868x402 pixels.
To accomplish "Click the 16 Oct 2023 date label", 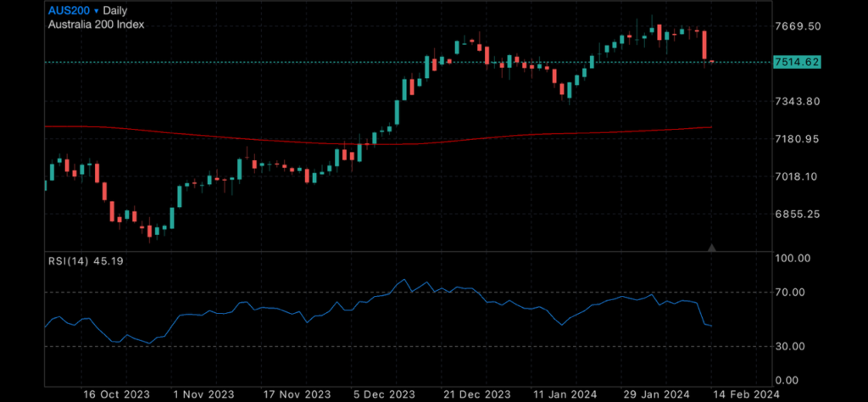I will coord(116,394).
